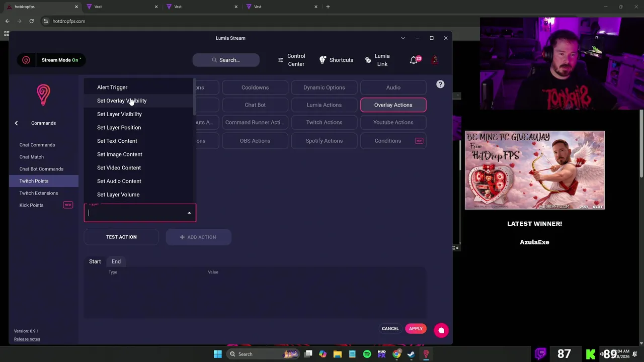
Task: Choose Set Text Content option
Action: 139,141
